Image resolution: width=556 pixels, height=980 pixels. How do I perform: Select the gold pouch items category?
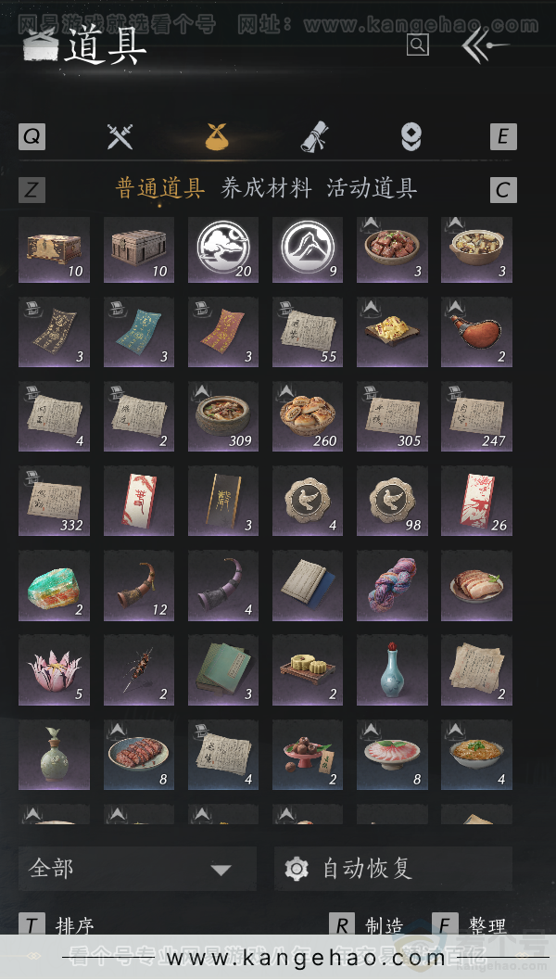click(x=217, y=136)
